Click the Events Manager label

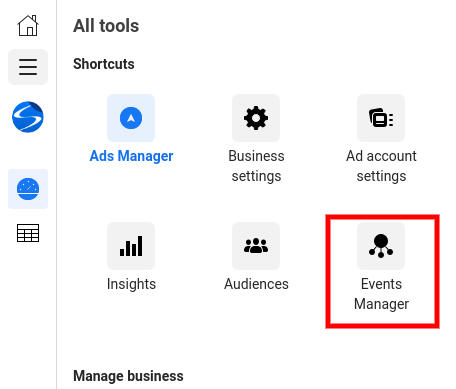coord(381,294)
